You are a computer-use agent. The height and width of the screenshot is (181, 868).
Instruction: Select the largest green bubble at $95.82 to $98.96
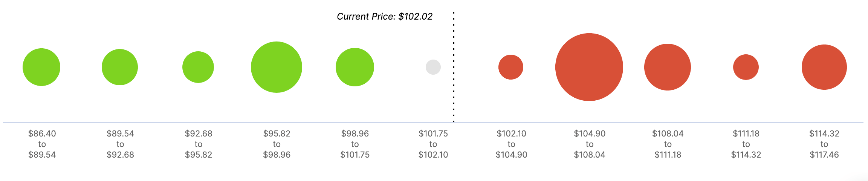coord(277,67)
